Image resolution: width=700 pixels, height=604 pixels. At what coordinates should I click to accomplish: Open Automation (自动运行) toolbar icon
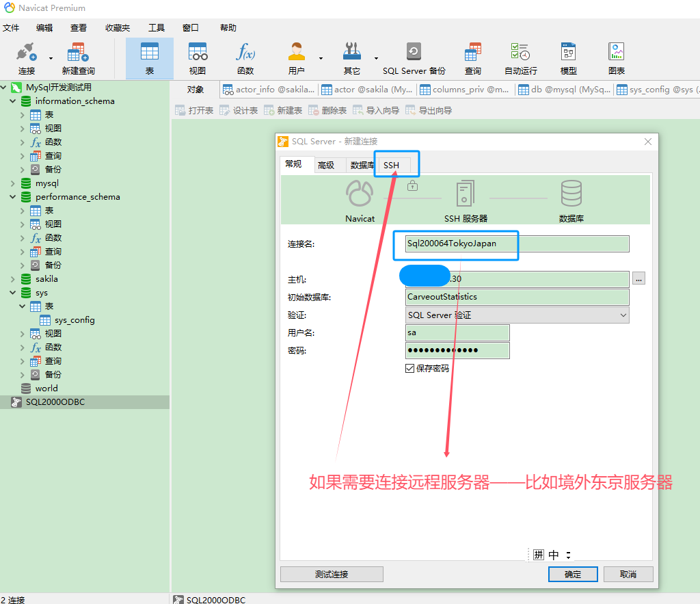click(520, 58)
